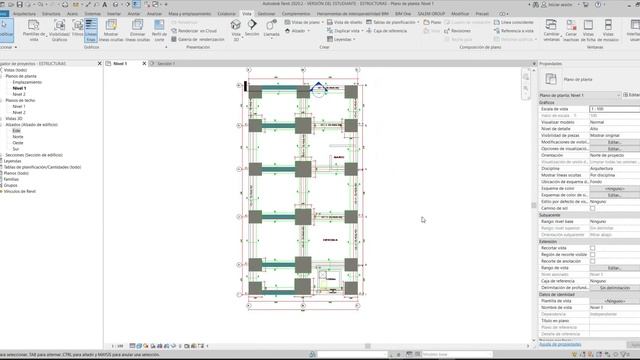This screenshot has width=640, height=360.
Task: Save project from quick access toolbar
Action: (19, 4)
